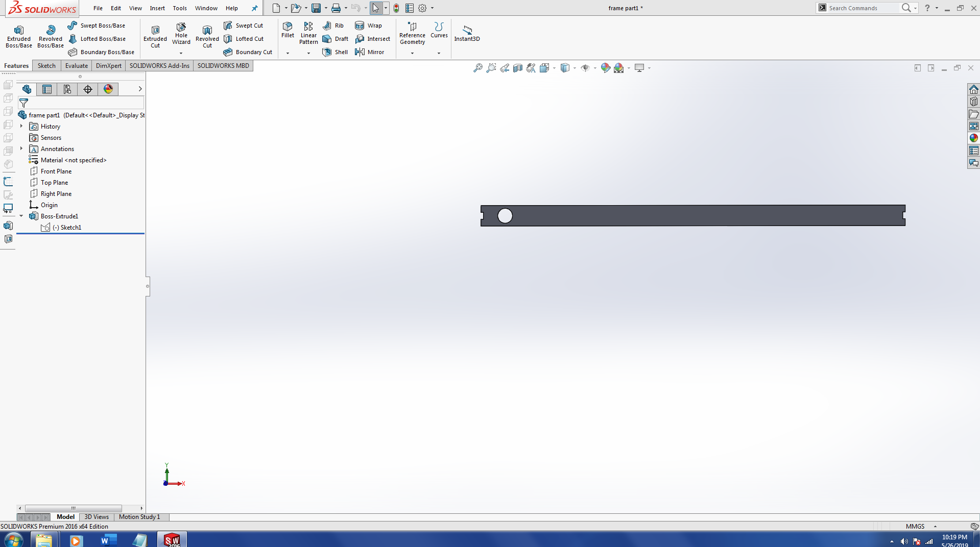This screenshot has width=980, height=547.
Task: Select the Revolved Boss/Base tool
Action: [x=51, y=36]
